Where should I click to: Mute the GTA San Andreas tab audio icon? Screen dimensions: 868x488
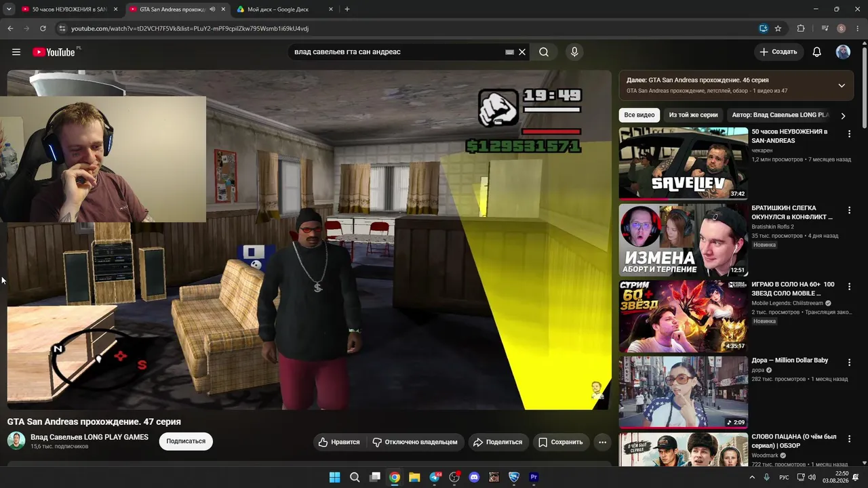[x=213, y=9]
